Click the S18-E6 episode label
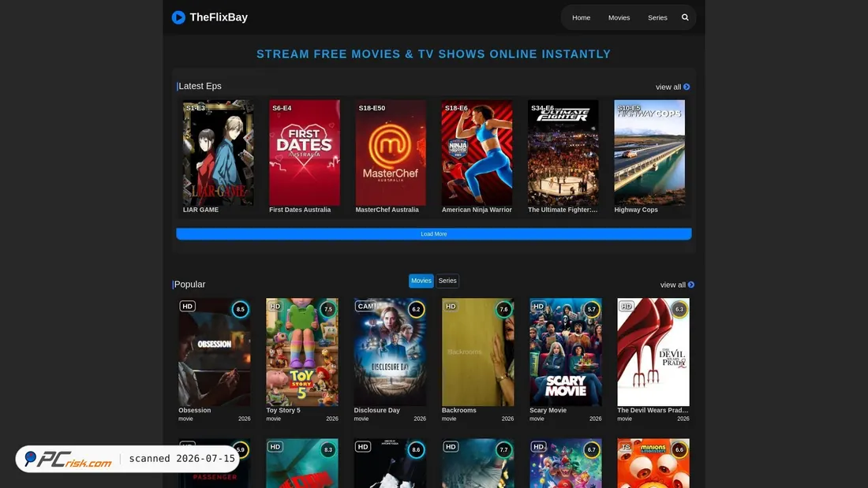Screen dimensions: 868x488 click(x=456, y=108)
